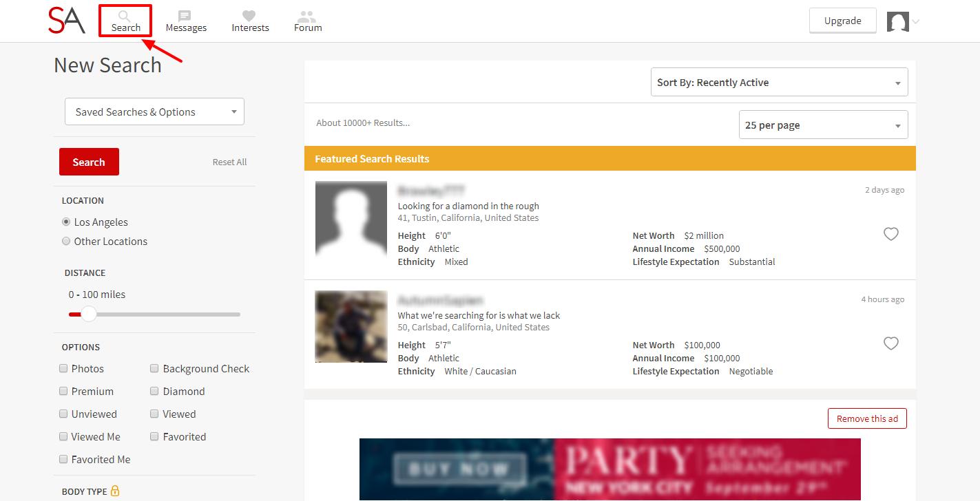Image resolution: width=980 pixels, height=501 pixels.
Task: Click the '4 hours ago' timestamp
Action: (x=883, y=299)
